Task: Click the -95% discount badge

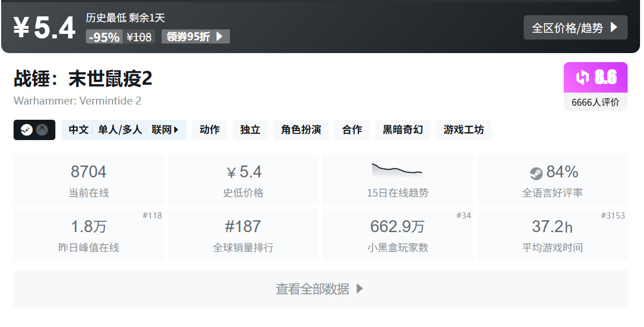Action: point(104,37)
